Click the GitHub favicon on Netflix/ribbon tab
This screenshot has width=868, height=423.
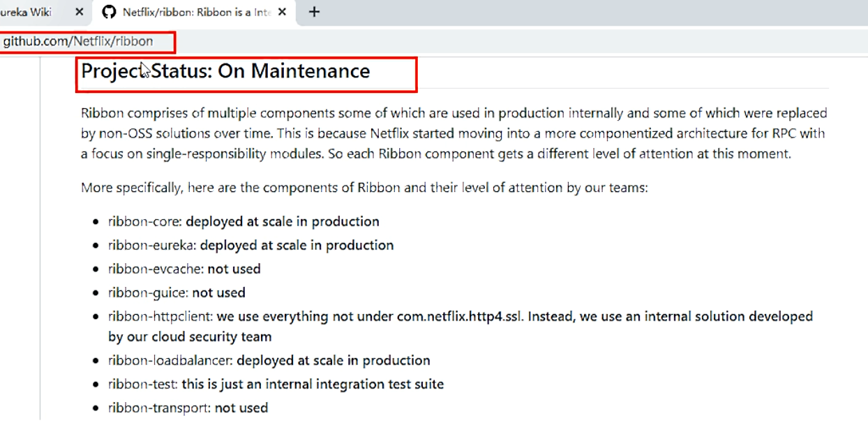(108, 12)
